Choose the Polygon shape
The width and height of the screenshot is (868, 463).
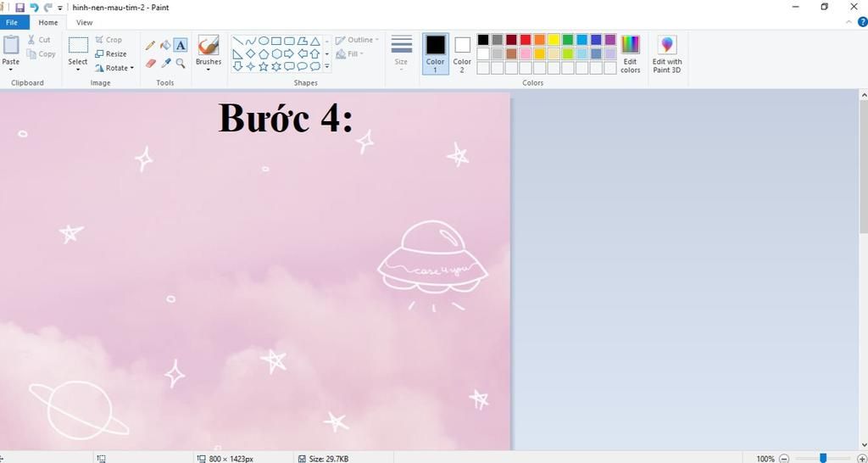coord(303,41)
